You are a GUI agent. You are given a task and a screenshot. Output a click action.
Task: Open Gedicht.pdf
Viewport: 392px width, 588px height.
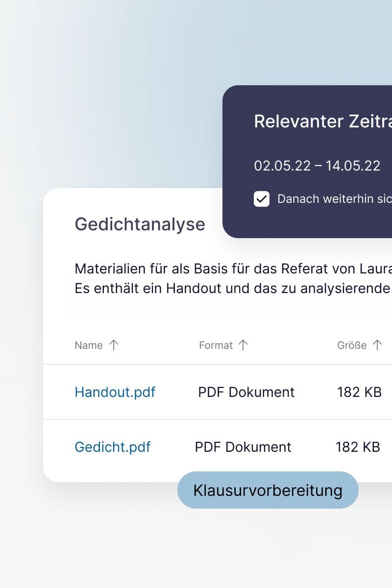click(x=113, y=447)
